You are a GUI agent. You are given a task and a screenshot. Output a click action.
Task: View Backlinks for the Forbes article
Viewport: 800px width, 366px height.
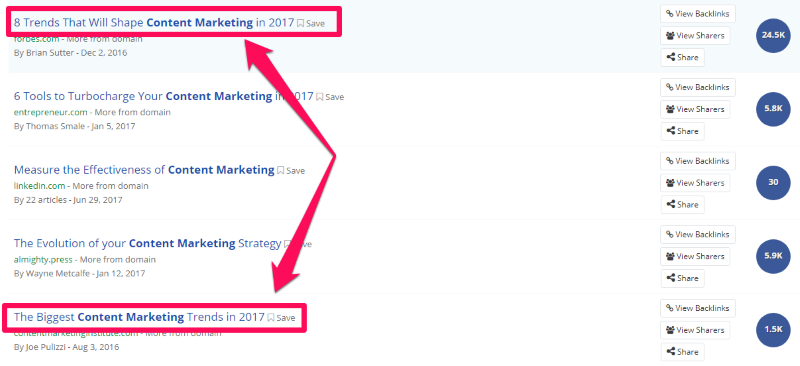coord(697,14)
